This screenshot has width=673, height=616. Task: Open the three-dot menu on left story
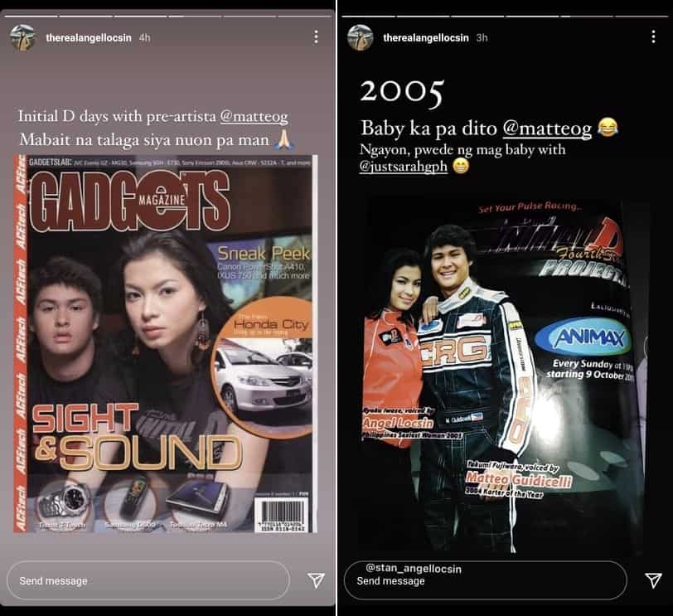(316, 37)
